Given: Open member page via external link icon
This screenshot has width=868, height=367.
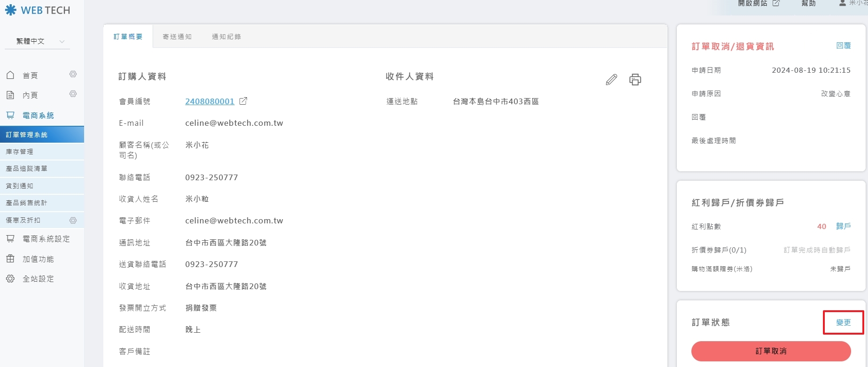Looking at the screenshot, I should point(243,101).
